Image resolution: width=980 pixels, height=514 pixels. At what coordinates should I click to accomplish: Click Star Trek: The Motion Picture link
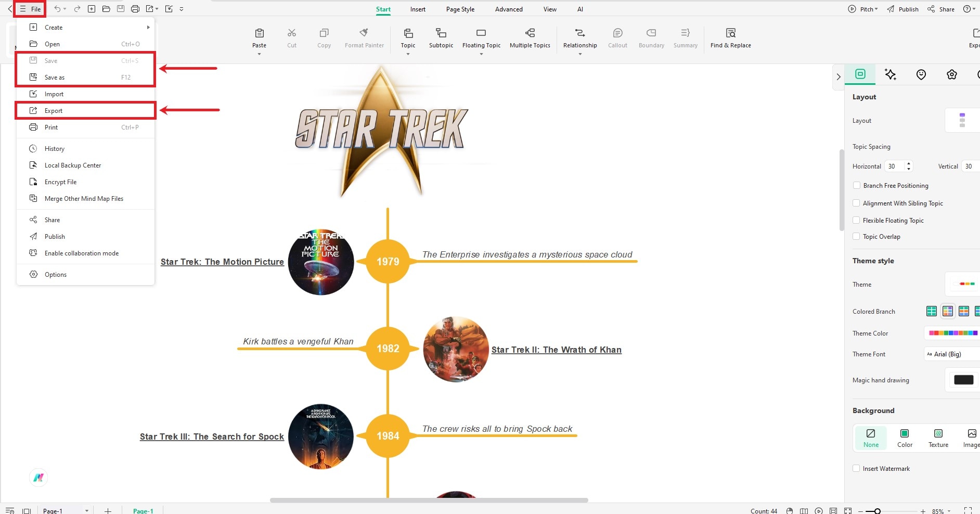tap(222, 262)
